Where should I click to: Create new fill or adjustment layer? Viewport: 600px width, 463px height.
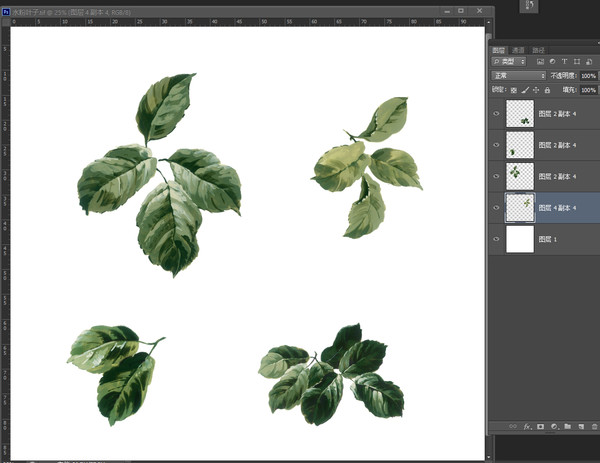tap(554, 426)
